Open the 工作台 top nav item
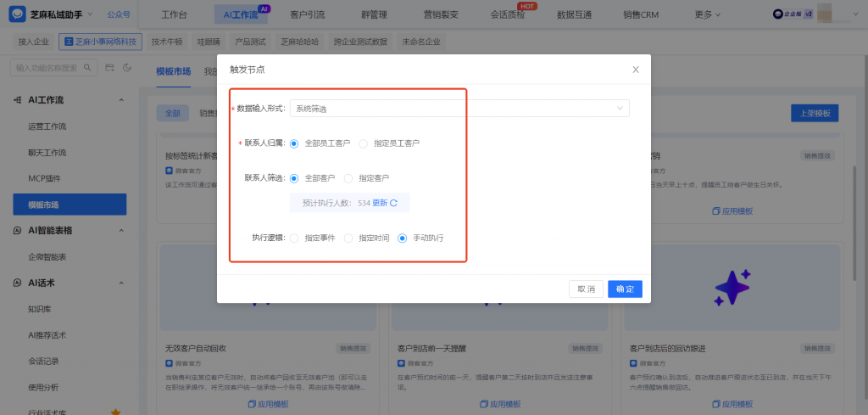 (x=175, y=15)
